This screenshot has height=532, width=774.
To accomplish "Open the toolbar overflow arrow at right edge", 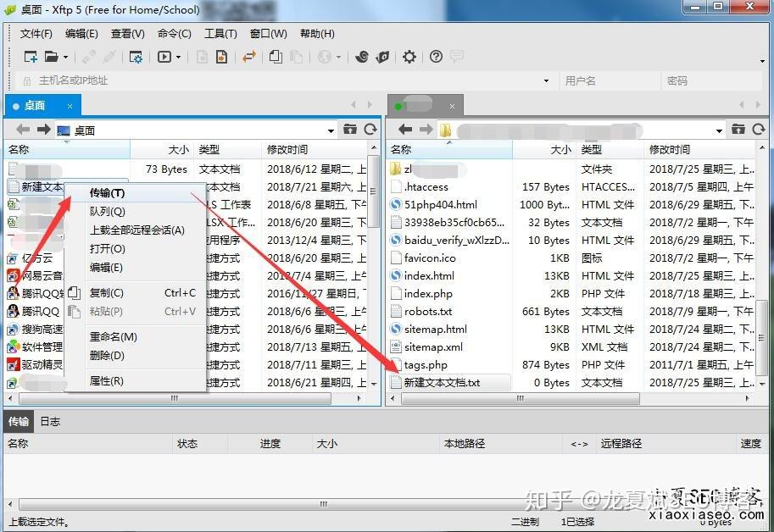I will click(x=763, y=61).
